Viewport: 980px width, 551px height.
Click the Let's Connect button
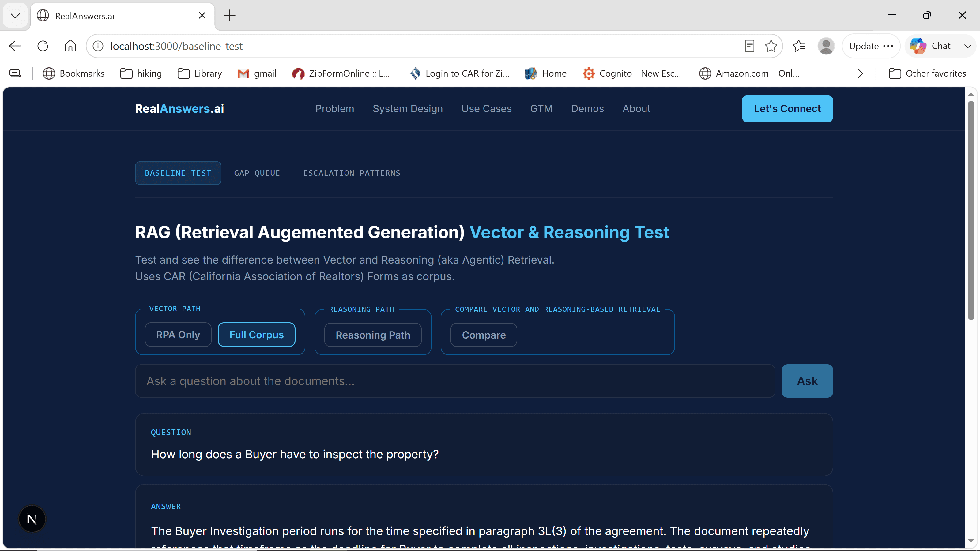[787, 109]
